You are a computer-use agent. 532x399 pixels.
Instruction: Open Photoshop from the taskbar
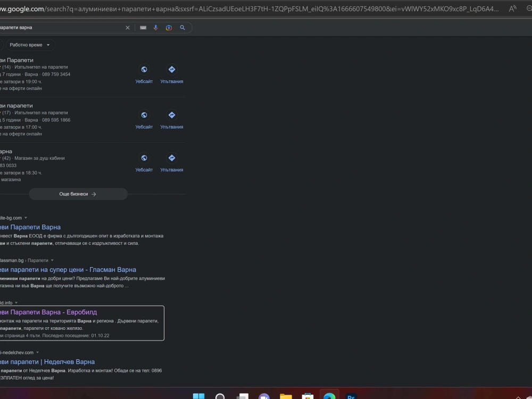(351, 396)
